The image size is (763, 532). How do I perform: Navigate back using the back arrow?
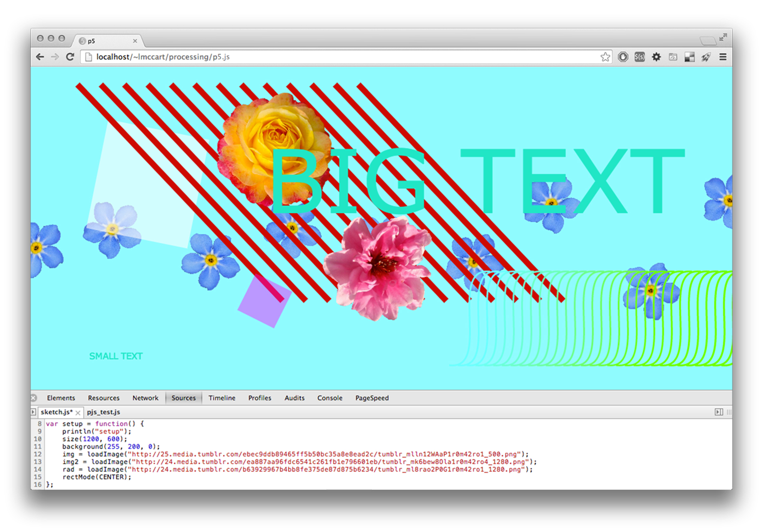40,57
